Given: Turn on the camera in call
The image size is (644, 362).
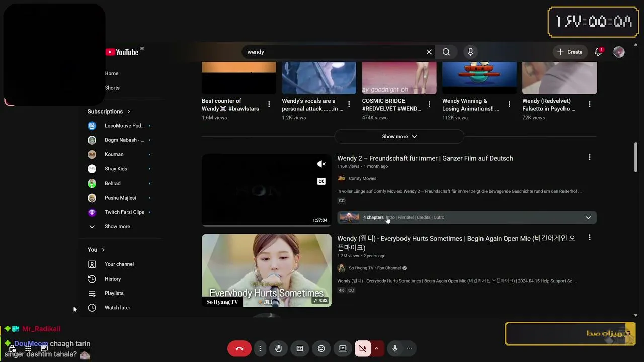Looking at the screenshot, I should (362, 348).
